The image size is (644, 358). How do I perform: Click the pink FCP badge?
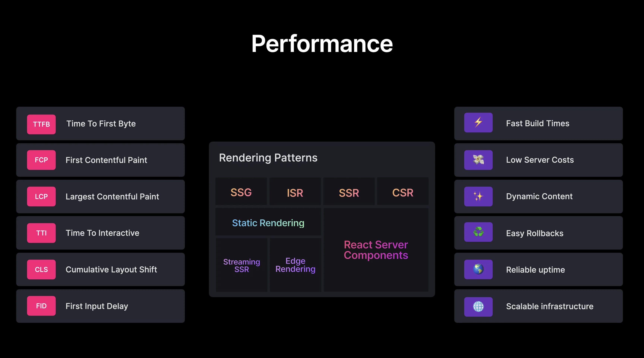click(41, 160)
